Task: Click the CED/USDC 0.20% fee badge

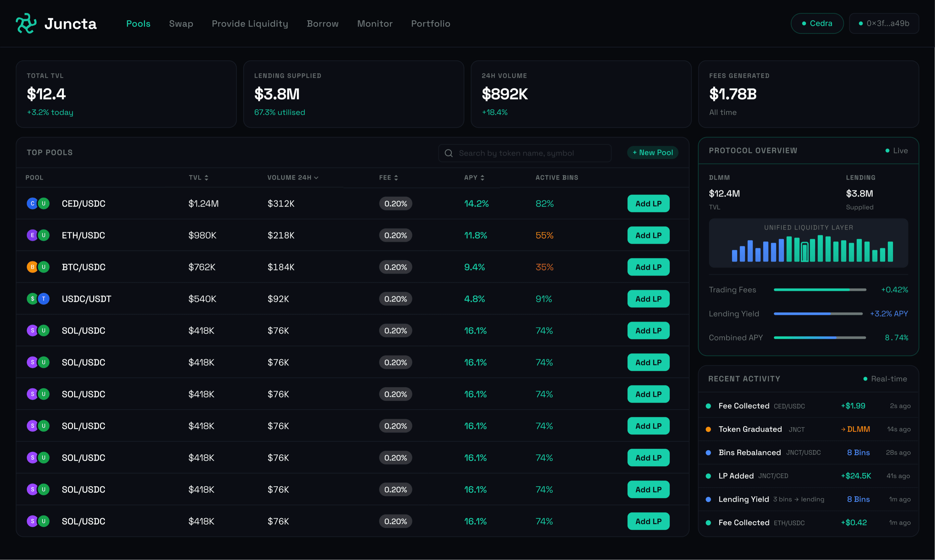Action: [396, 203]
